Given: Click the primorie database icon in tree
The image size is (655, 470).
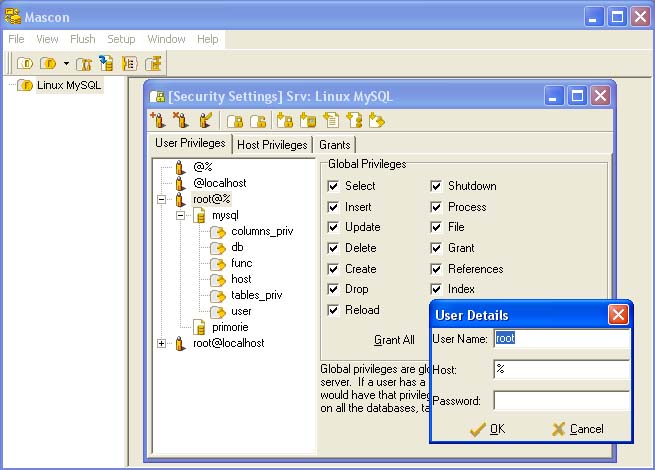Looking at the screenshot, I should [199, 327].
